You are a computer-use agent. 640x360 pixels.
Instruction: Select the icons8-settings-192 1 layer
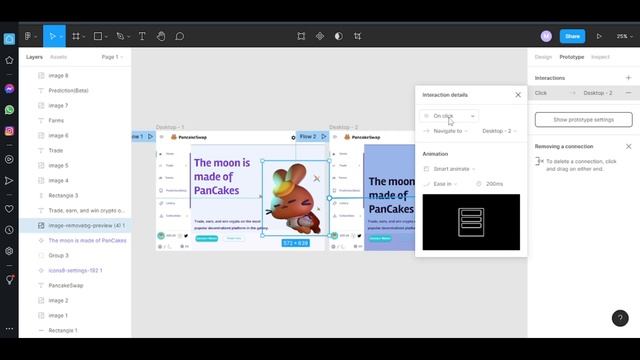[x=75, y=270]
